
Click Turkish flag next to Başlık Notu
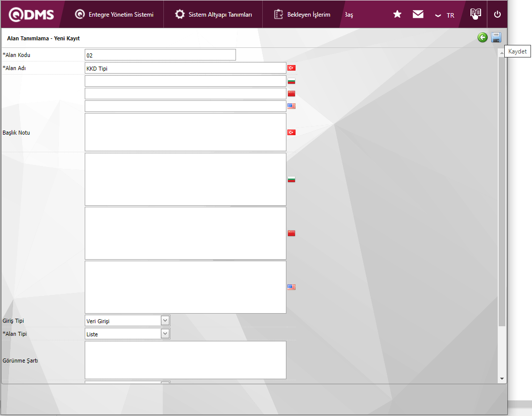pyautogui.click(x=291, y=132)
